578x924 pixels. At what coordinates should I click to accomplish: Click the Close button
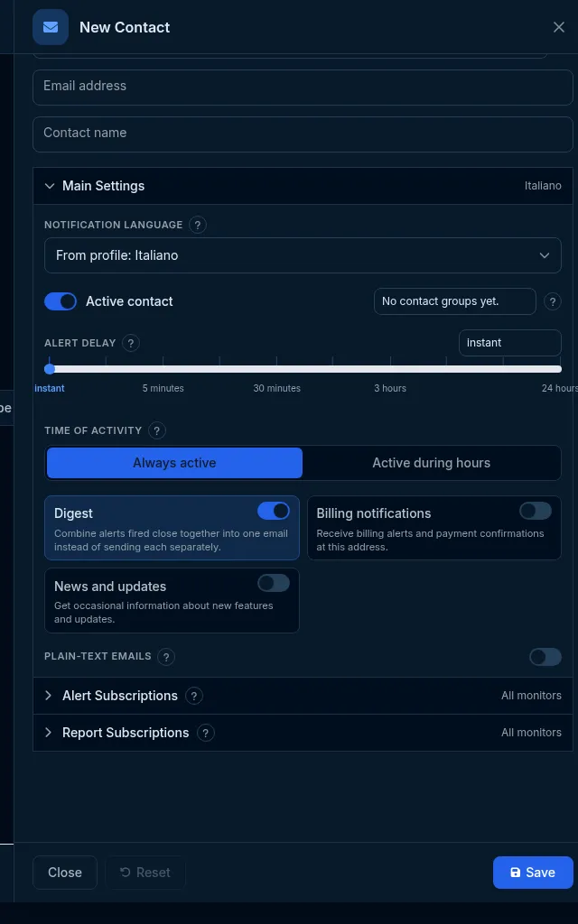pyautogui.click(x=65, y=873)
